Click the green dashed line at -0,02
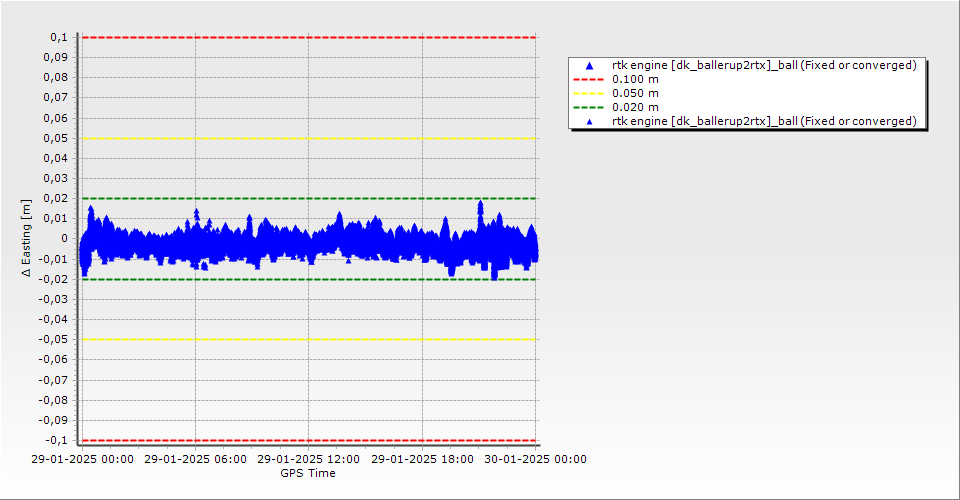The width and height of the screenshot is (960, 500). (309, 279)
